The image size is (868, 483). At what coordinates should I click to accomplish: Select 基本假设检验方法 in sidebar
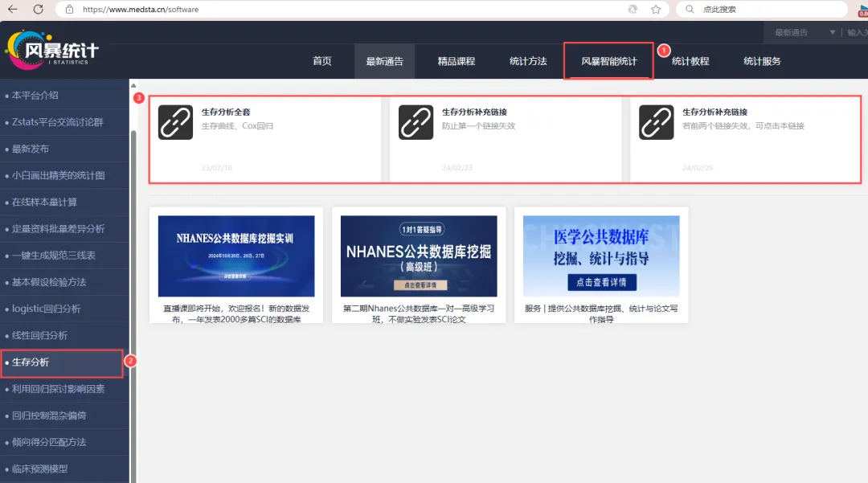tap(64, 282)
